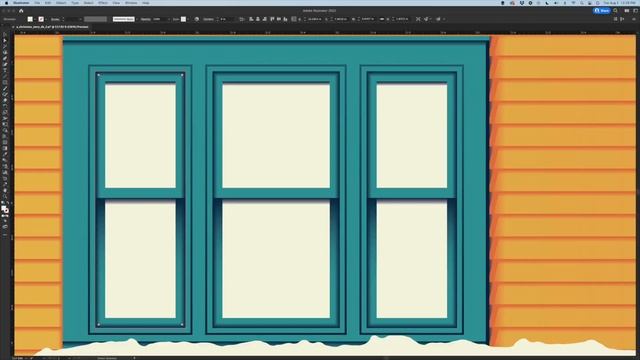Click the Transform panel icon in control bar

[x=293, y=19]
